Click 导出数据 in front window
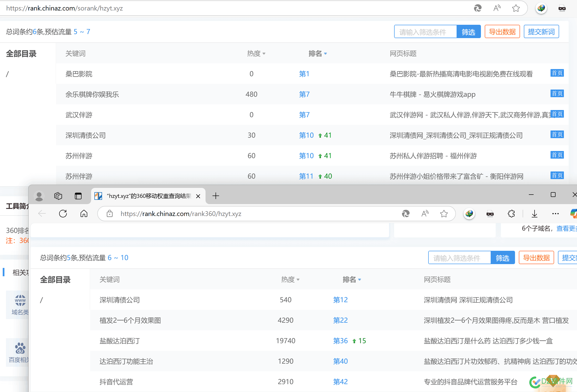Image resolution: width=577 pixels, height=392 pixels. click(536, 258)
